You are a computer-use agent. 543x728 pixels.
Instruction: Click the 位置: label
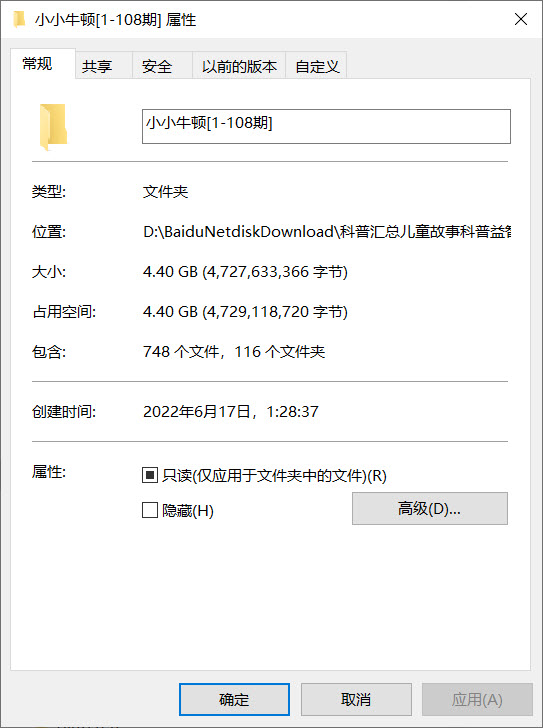pyautogui.click(x=49, y=231)
